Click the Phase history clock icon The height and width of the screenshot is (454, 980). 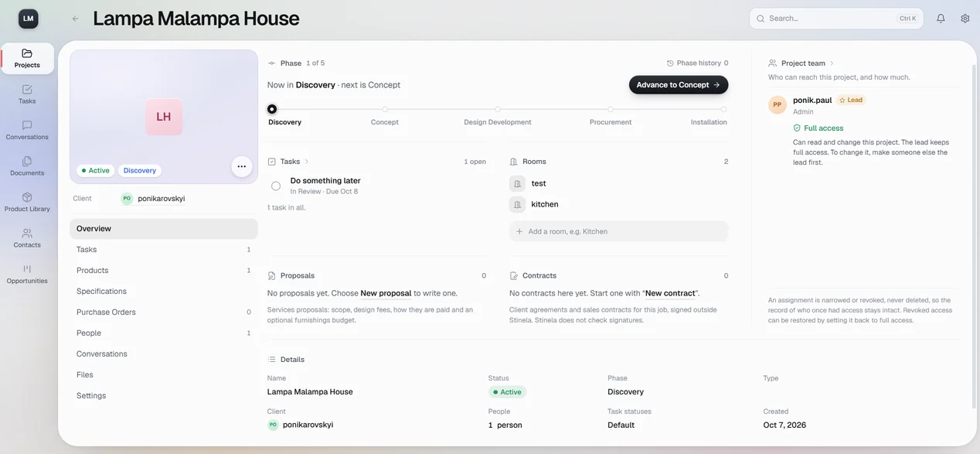coord(670,63)
